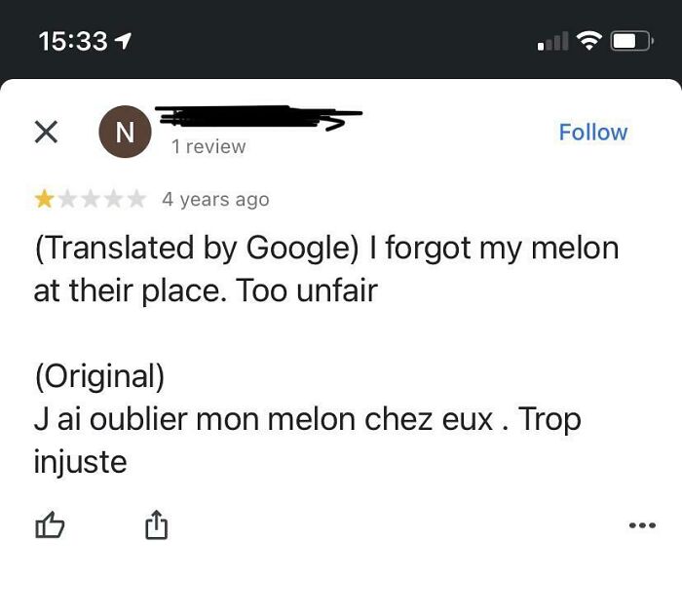The width and height of the screenshot is (682, 616).
Task: Tap the 15:33 clock in the status bar
Action: tap(72, 42)
